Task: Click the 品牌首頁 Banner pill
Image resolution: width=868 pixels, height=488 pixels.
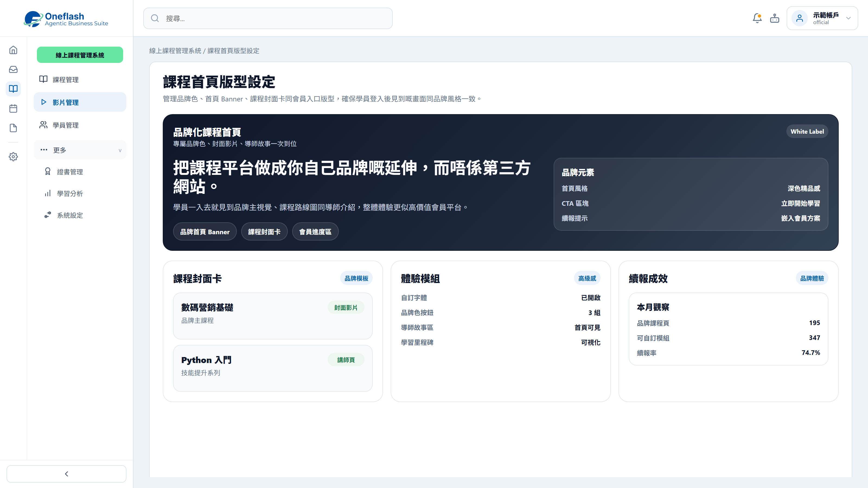Action: [205, 232]
